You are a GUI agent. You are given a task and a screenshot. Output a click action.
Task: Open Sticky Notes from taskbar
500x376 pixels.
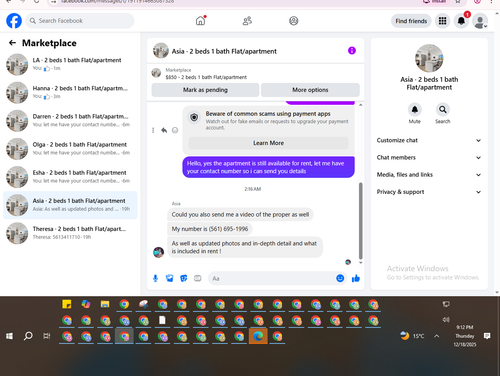(67, 304)
